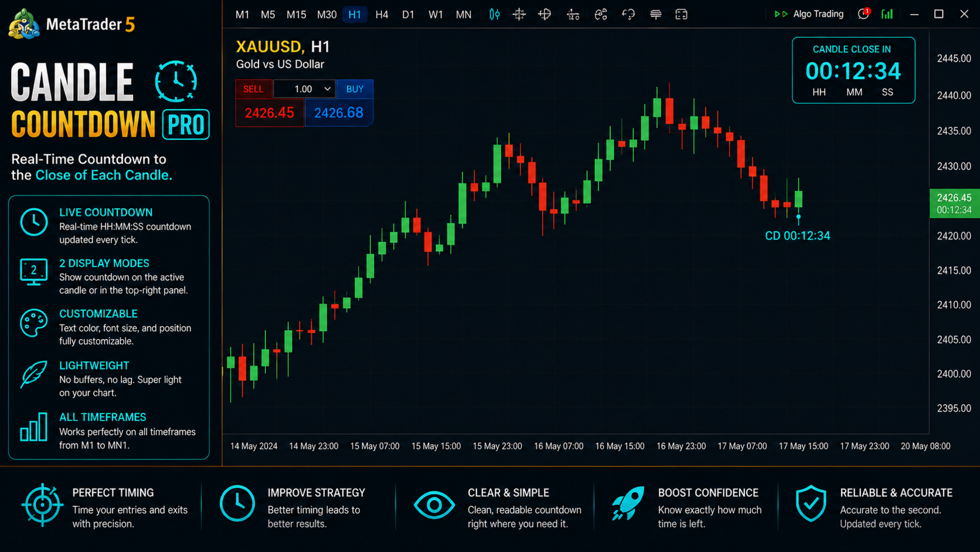This screenshot has height=552, width=980.
Task: Click the toolbar icon left of the shapes icon
Action: tap(573, 15)
